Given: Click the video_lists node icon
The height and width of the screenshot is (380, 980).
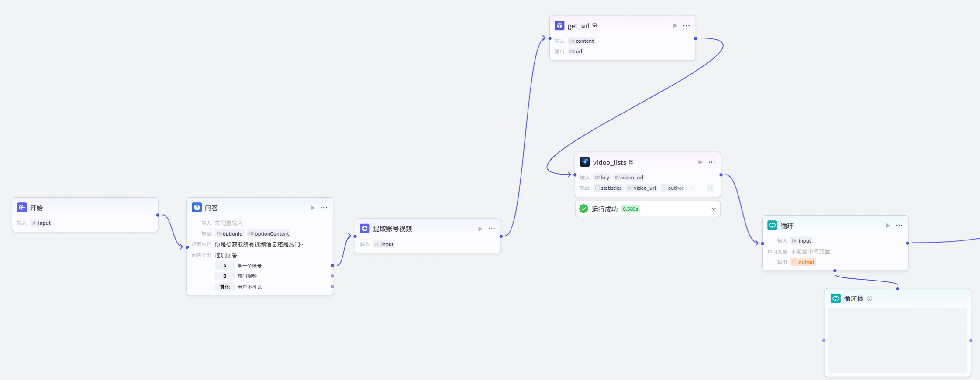Looking at the screenshot, I should coord(585,162).
